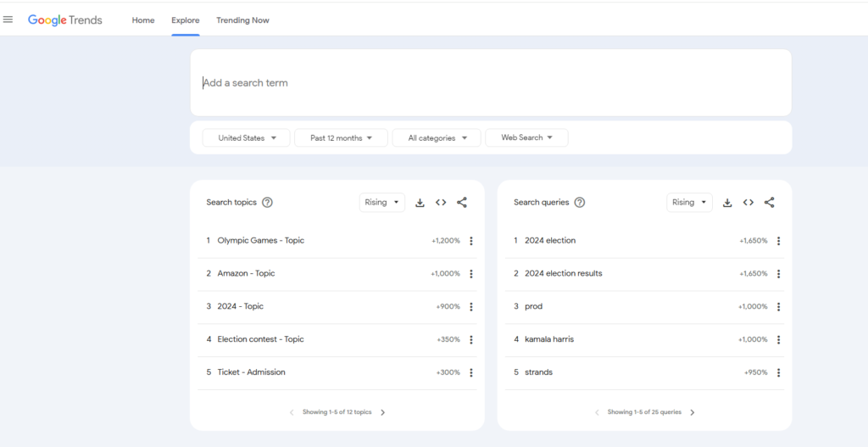Share the Search topics card

coord(462,203)
